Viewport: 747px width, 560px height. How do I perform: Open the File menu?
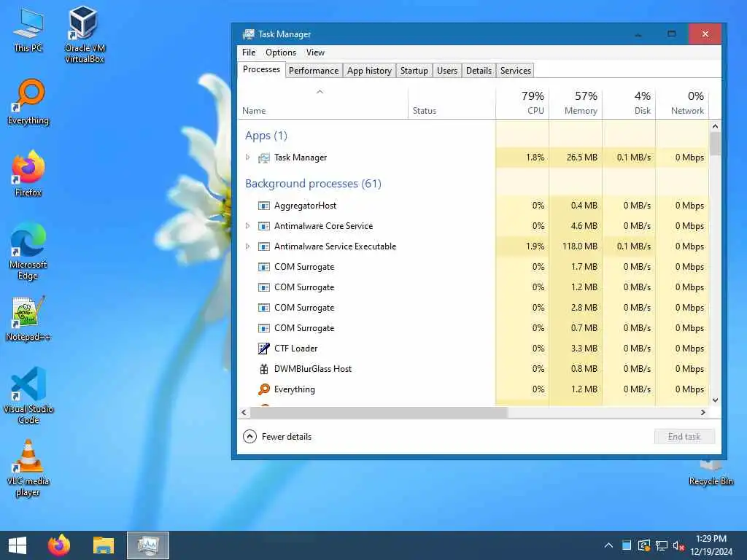(249, 52)
